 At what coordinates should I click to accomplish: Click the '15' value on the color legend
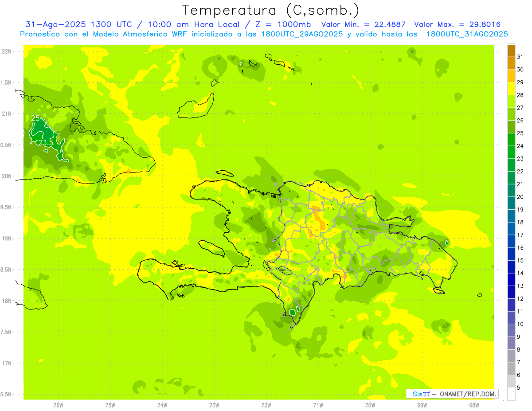pos(520,261)
